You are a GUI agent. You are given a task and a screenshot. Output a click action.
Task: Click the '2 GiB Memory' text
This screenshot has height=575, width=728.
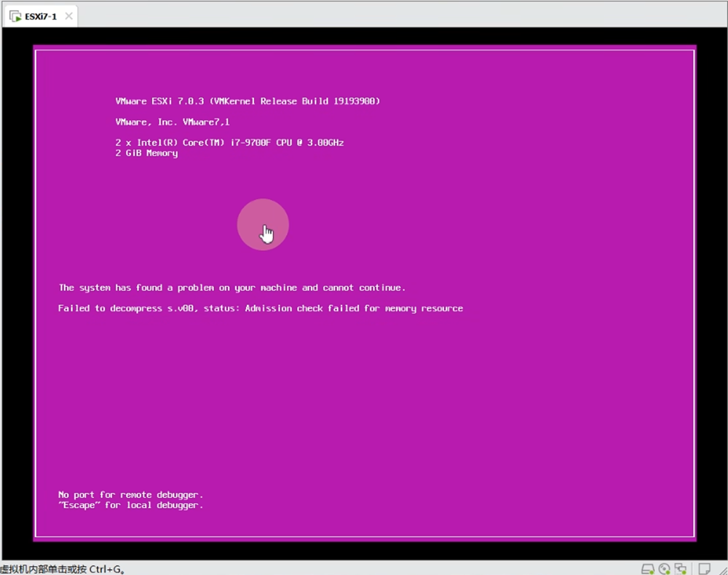pyautogui.click(x=146, y=153)
